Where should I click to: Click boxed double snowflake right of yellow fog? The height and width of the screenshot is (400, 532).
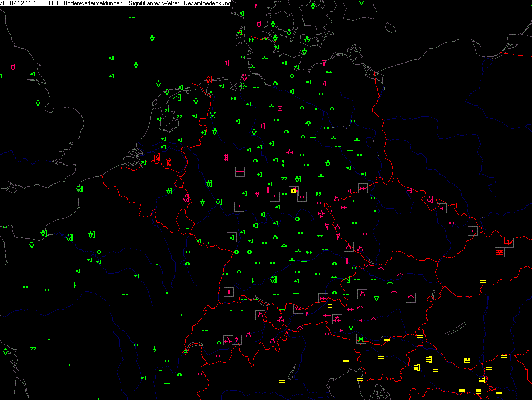(302, 197)
